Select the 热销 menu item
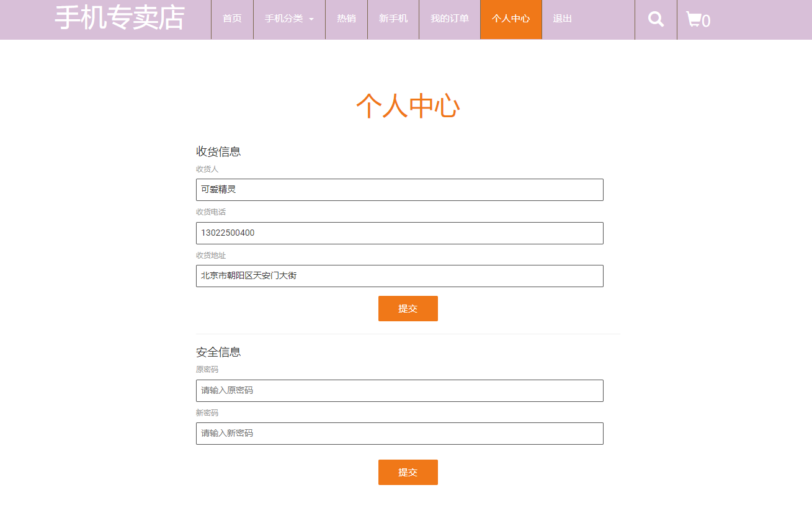Screen dimensions: 812x521 click(x=346, y=19)
